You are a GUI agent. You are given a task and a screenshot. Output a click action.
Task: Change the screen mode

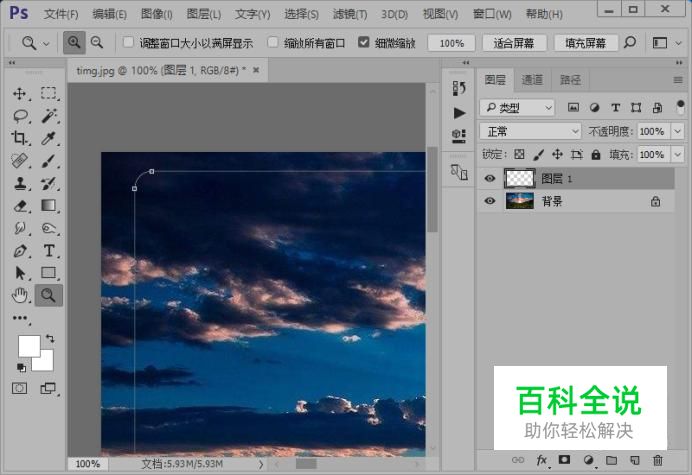[x=48, y=388]
